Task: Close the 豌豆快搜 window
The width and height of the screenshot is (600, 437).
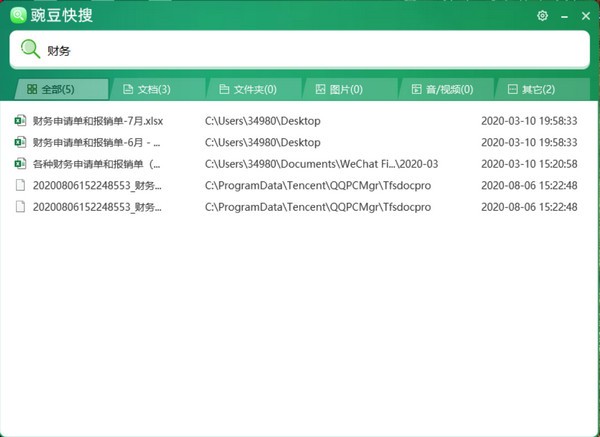Action: 585,16
